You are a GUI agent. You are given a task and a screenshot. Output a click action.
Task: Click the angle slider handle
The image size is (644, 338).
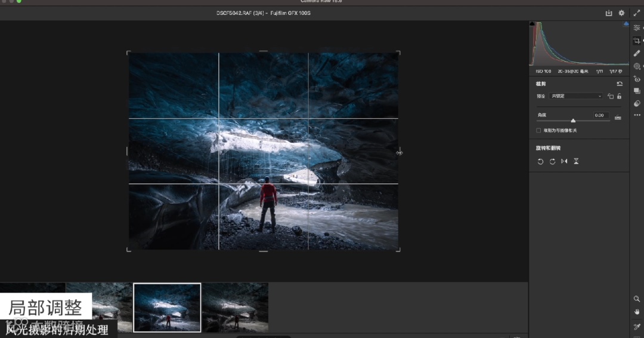pos(573,121)
